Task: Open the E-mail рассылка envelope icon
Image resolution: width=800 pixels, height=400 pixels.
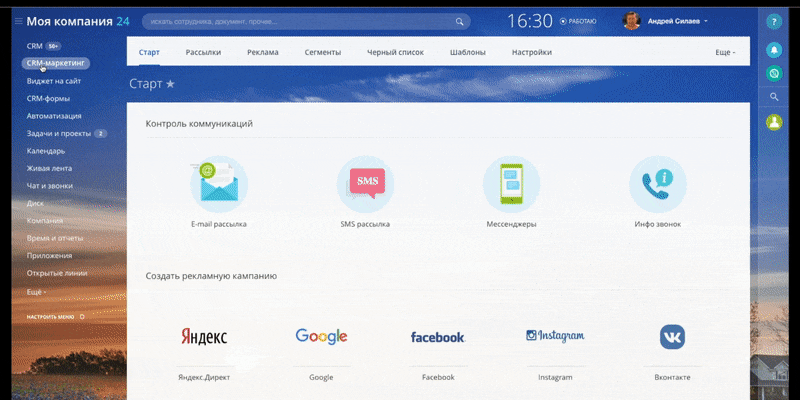Action: pos(218,184)
